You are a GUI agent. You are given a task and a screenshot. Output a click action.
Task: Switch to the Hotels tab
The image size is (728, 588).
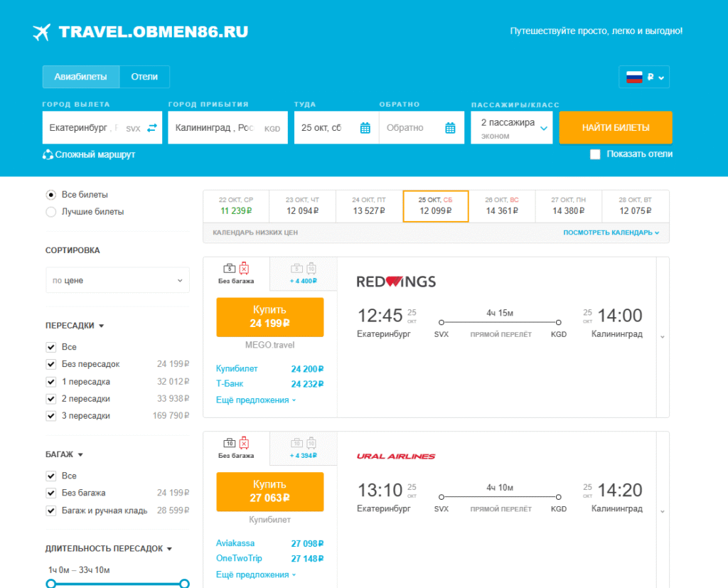coord(144,77)
